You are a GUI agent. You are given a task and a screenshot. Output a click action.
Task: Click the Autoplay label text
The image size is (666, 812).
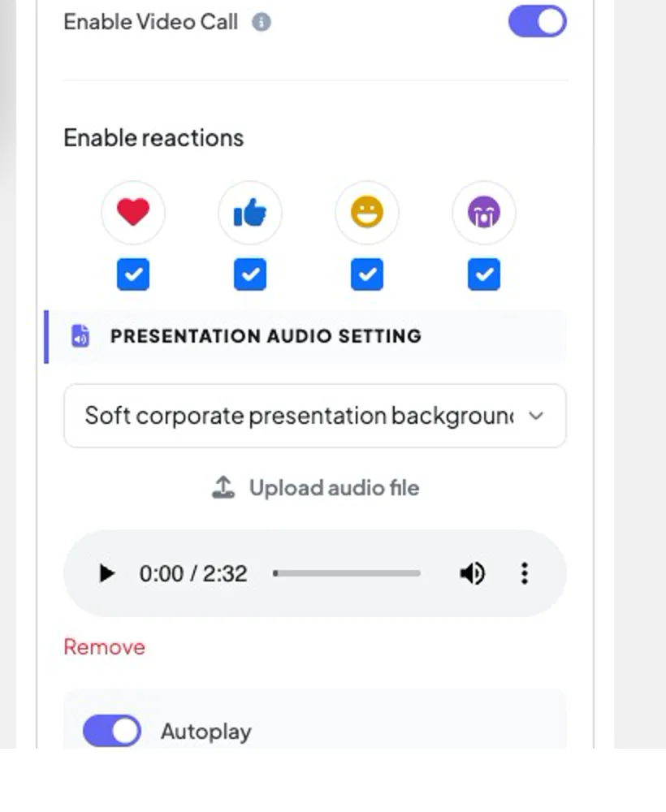206,732
